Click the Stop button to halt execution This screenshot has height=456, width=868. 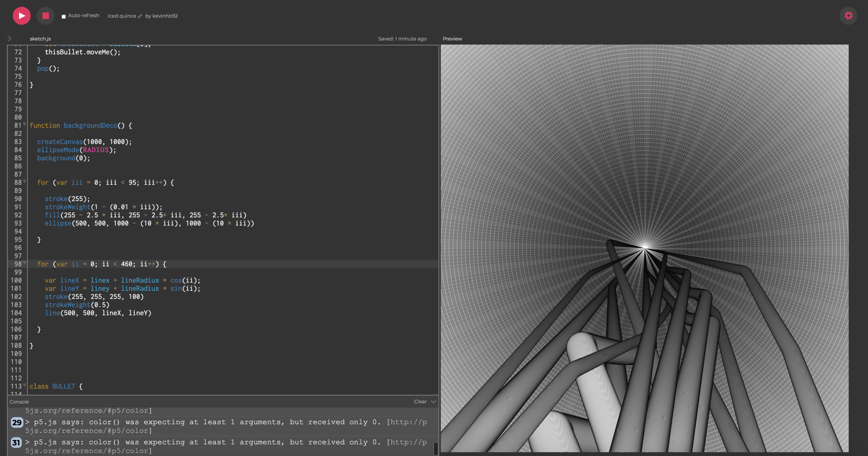(x=45, y=16)
